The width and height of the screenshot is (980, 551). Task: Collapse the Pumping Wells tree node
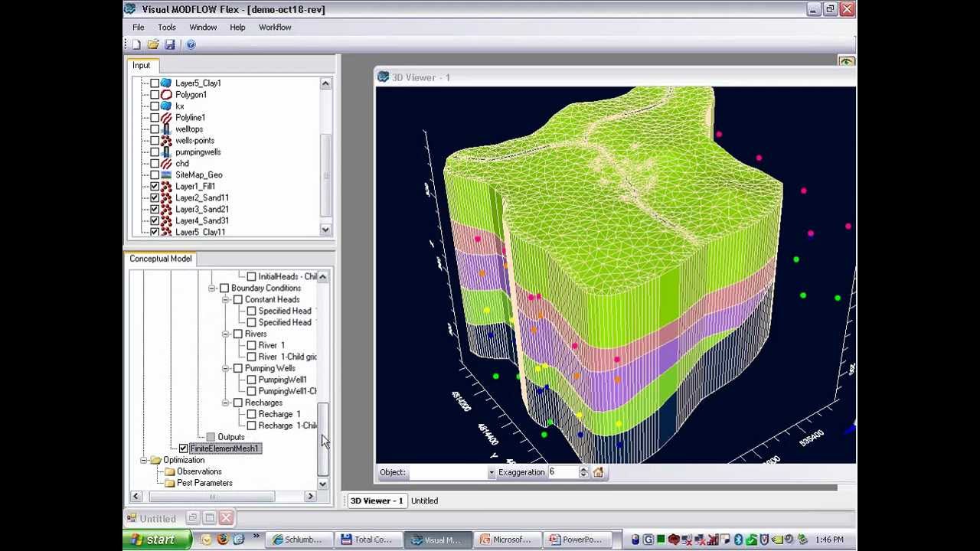tap(226, 369)
